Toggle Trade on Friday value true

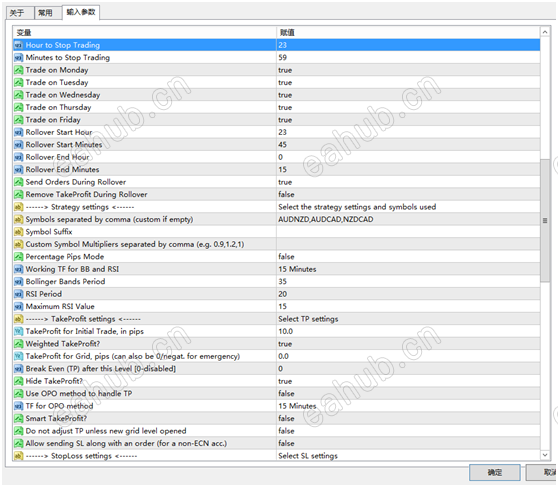pos(408,120)
